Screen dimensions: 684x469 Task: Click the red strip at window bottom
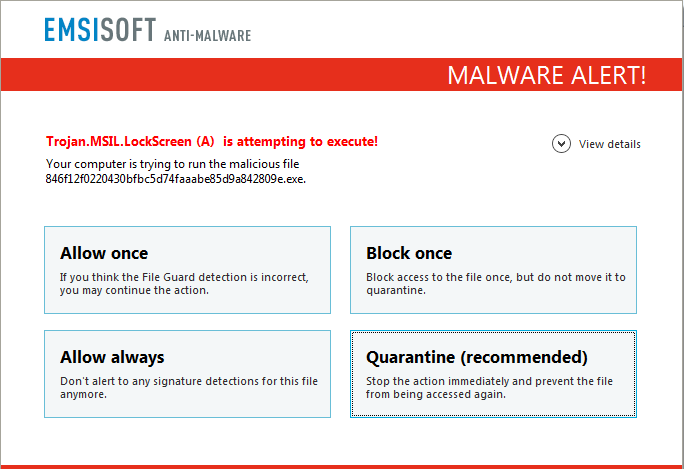click(x=342, y=466)
